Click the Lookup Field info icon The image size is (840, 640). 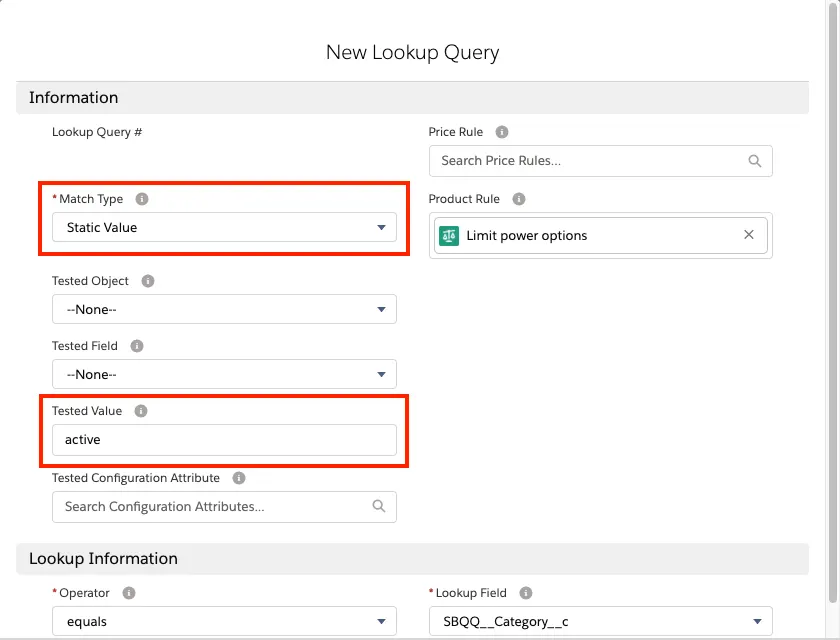[x=526, y=593]
